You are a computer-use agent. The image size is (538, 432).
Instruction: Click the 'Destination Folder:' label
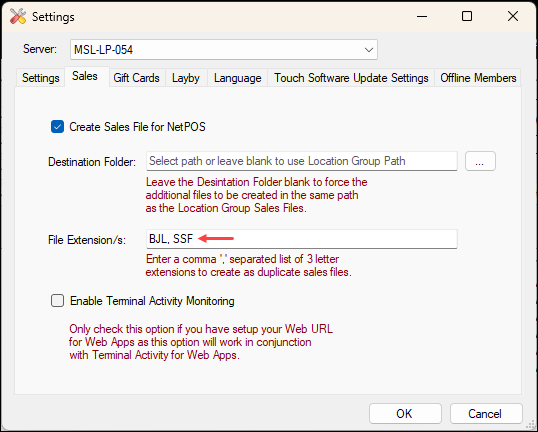tap(92, 162)
